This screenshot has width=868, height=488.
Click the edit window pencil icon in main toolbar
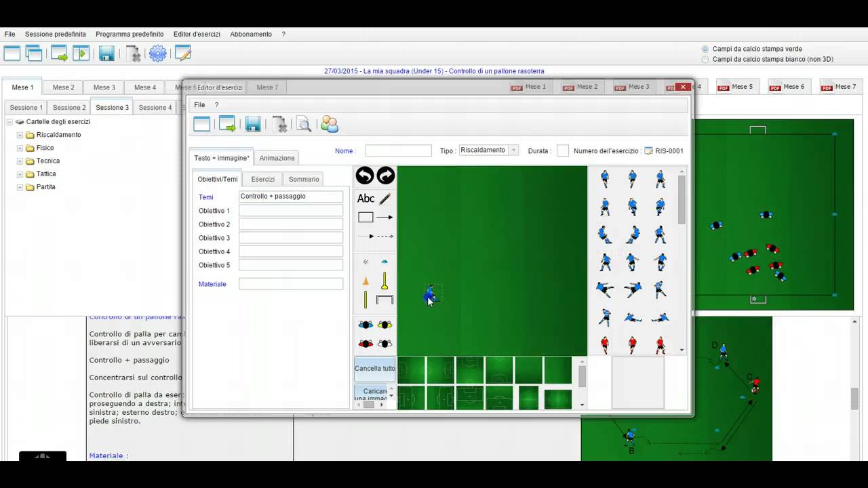(x=182, y=53)
